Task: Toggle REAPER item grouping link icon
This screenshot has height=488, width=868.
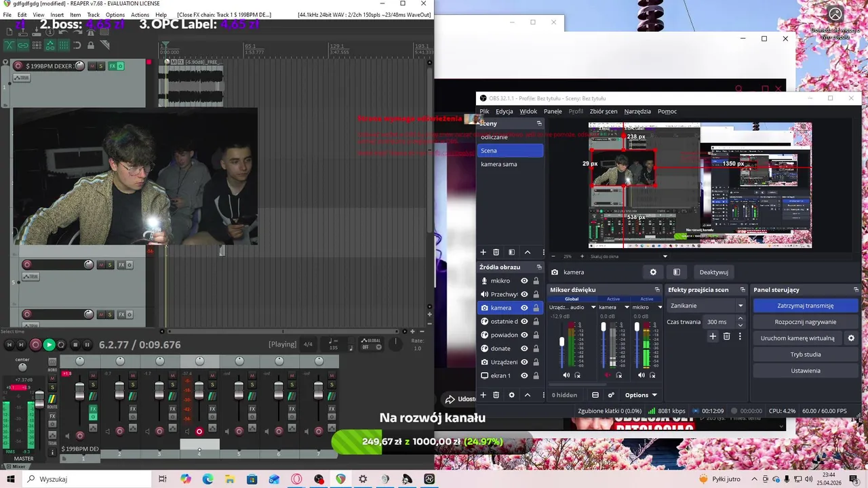Action: pos(23,45)
